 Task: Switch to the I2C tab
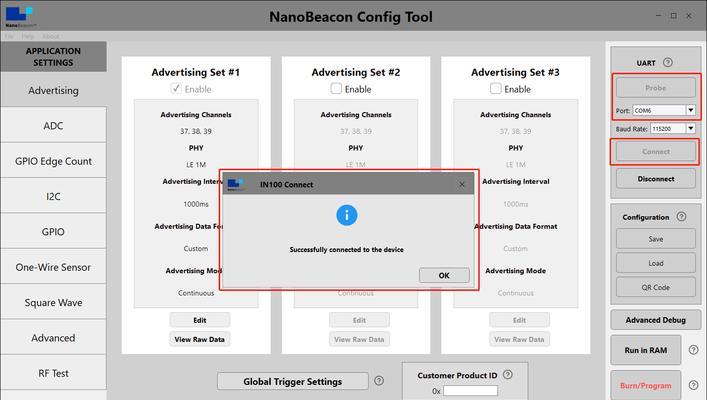pyautogui.click(x=53, y=196)
